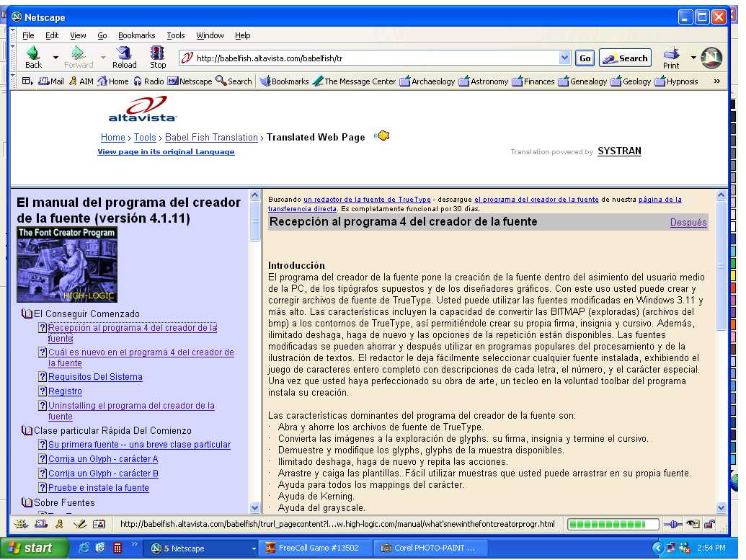Open the Astronomy bookmark folder

pyautogui.click(x=484, y=81)
